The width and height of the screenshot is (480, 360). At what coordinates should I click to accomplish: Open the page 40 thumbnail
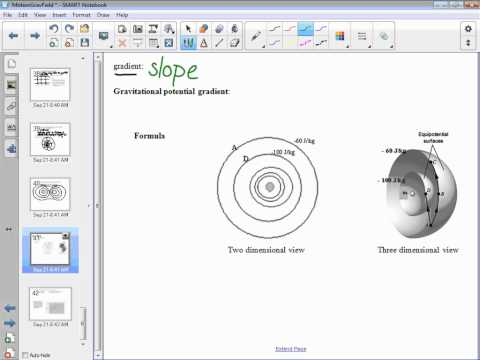50,194
